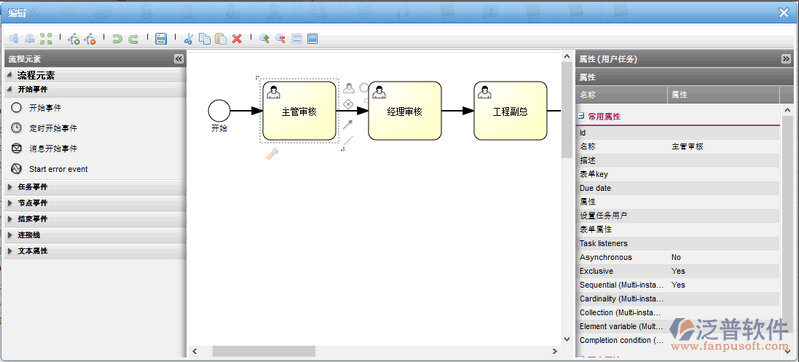Click the canvas horizontal scrollbar thumb
Screen dimensions: 799x362
click(x=263, y=351)
